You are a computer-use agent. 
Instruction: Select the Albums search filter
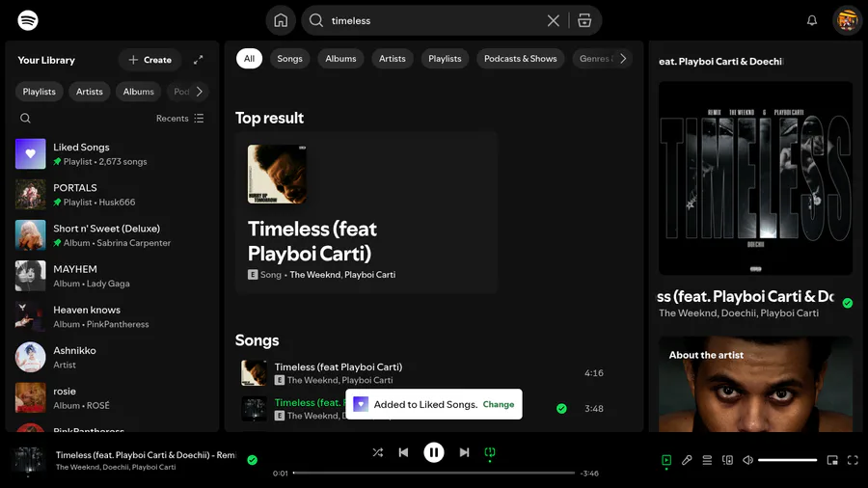(340, 58)
